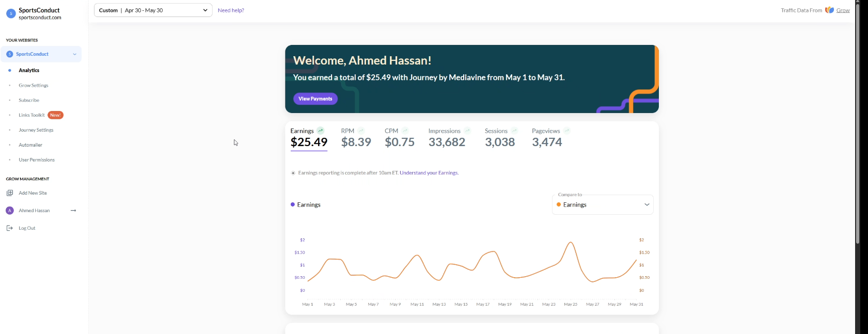The height and width of the screenshot is (334, 868).
Task: Open Analytics in the sidebar
Action: click(29, 70)
